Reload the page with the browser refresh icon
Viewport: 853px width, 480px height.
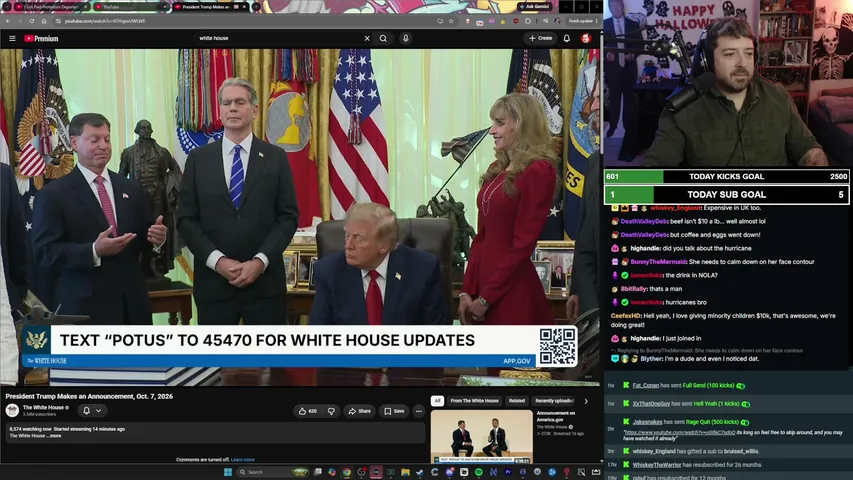point(32,21)
